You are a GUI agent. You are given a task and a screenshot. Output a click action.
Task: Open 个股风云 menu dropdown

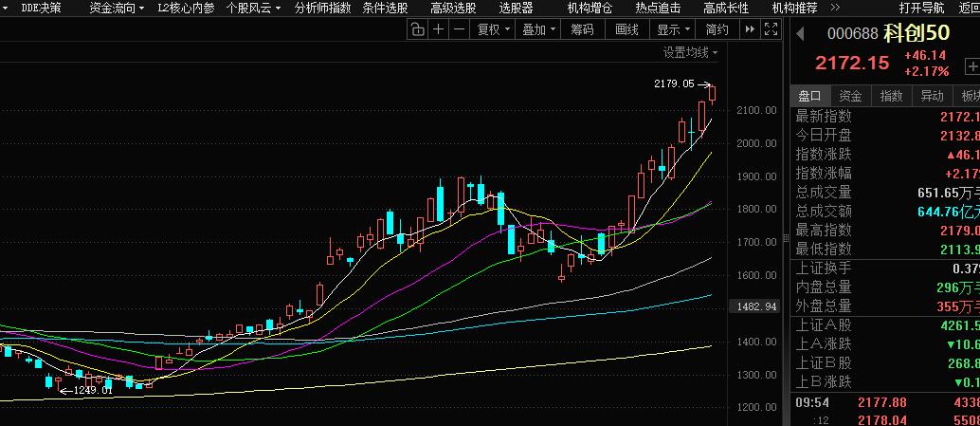point(253,9)
